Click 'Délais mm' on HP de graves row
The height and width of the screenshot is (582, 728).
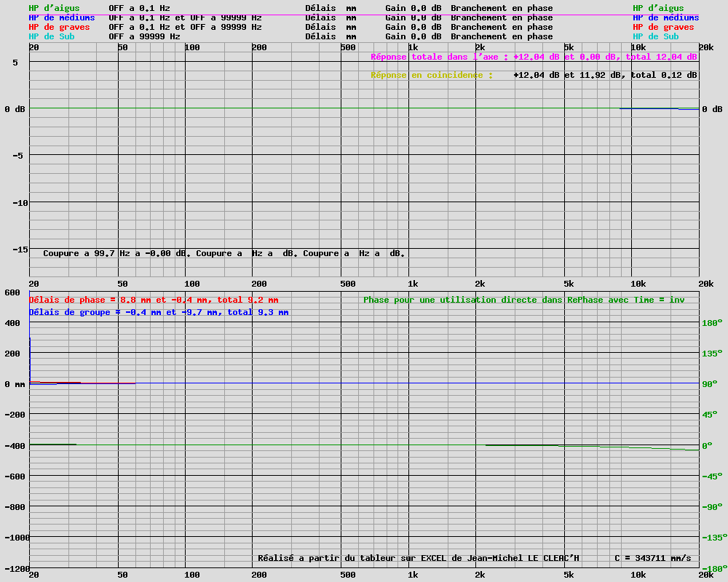point(331,27)
